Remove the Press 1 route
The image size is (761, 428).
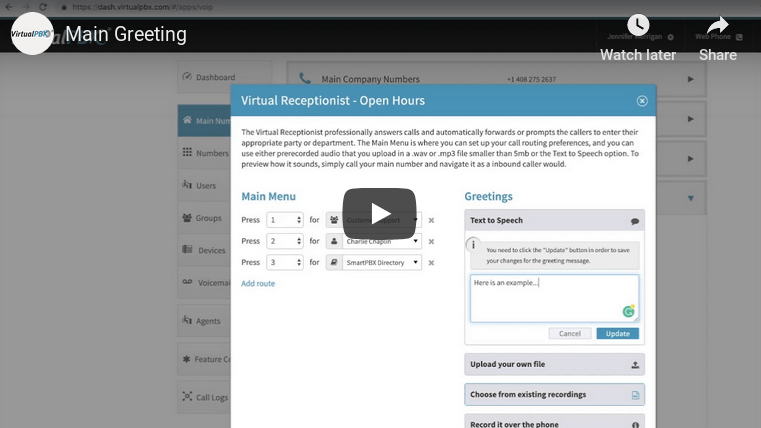[x=431, y=220]
